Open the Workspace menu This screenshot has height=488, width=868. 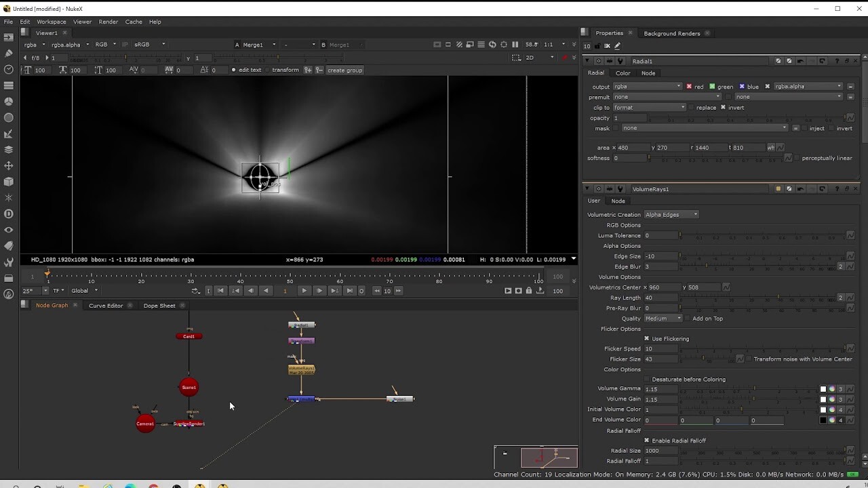pyautogui.click(x=51, y=21)
